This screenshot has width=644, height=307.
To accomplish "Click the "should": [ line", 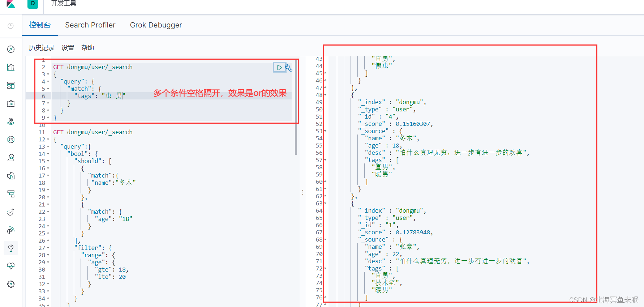I will pos(93,161).
